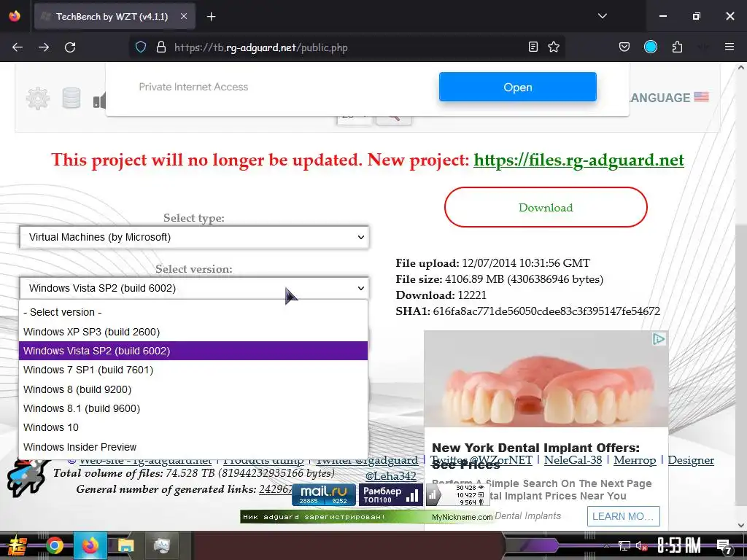This screenshot has height=560, width=747.
Task: Collapse the Select version dropdown
Action: point(194,288)
